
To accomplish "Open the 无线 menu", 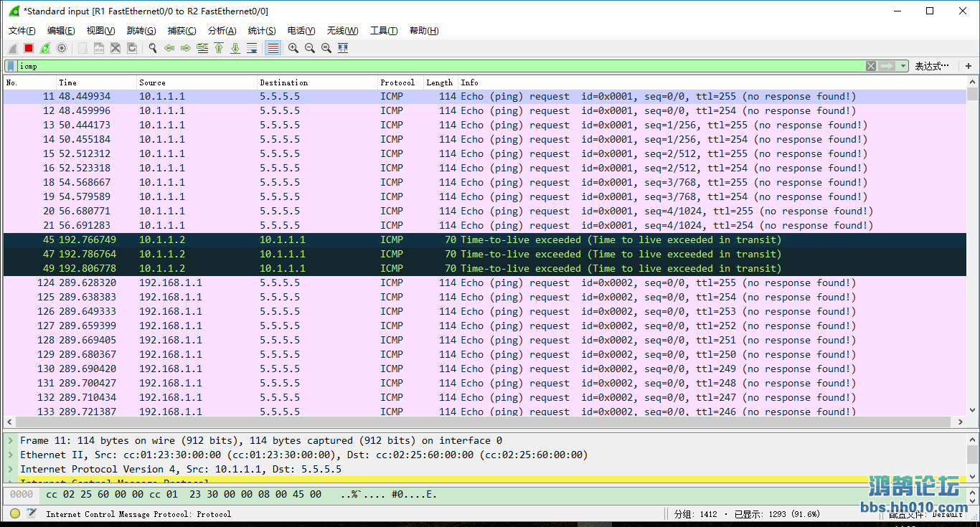I will (x=342, y=31).
